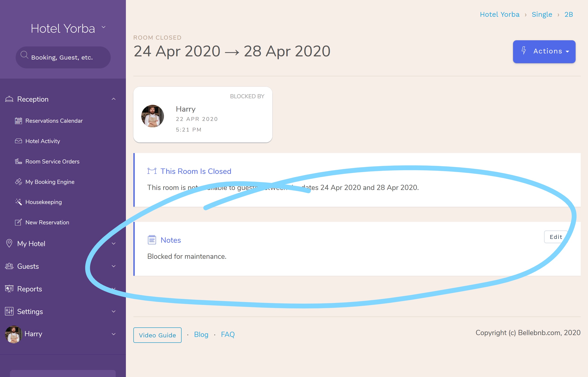588x377 pixels.
Task: Click the Reservations Calendar icon
Action: click(18, 120)
